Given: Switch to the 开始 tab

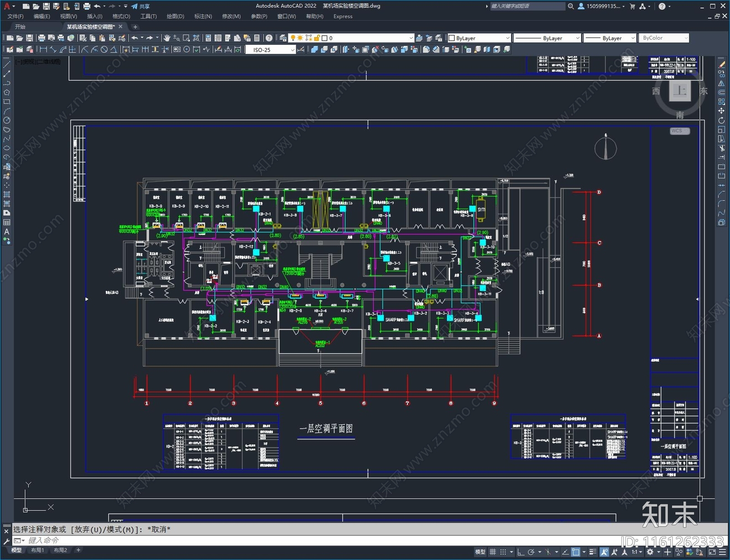Looking at the screenshot, I should pyautogui.click(x=20, y=27).
